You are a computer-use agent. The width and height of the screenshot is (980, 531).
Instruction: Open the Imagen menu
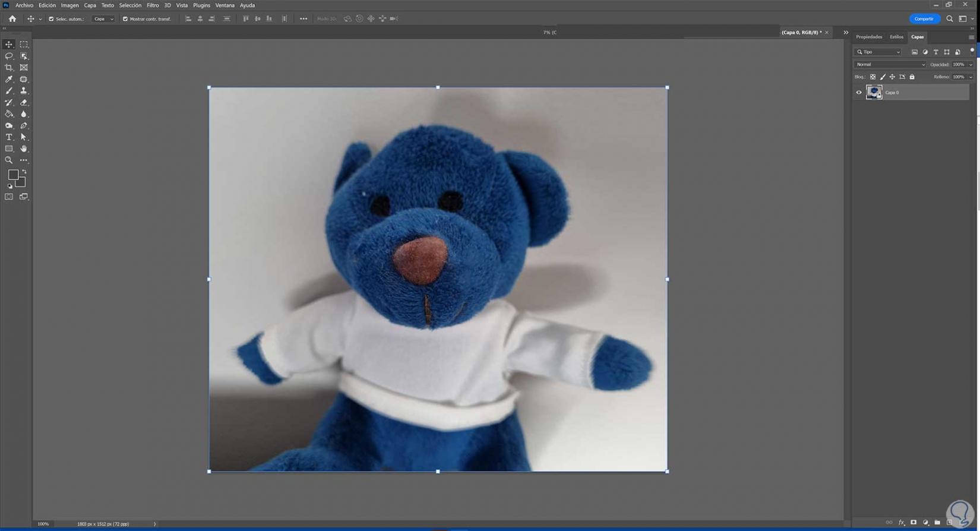pyautogui.click(x=70, y=5)
